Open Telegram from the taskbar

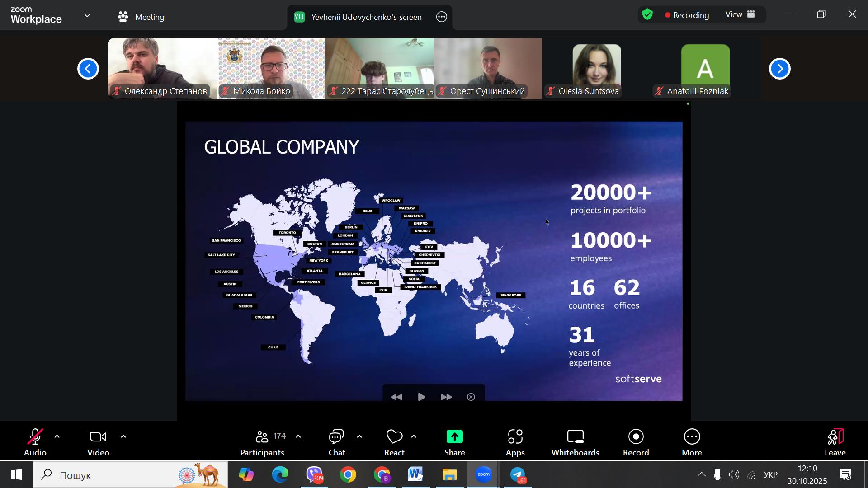[x=518, y=475]
